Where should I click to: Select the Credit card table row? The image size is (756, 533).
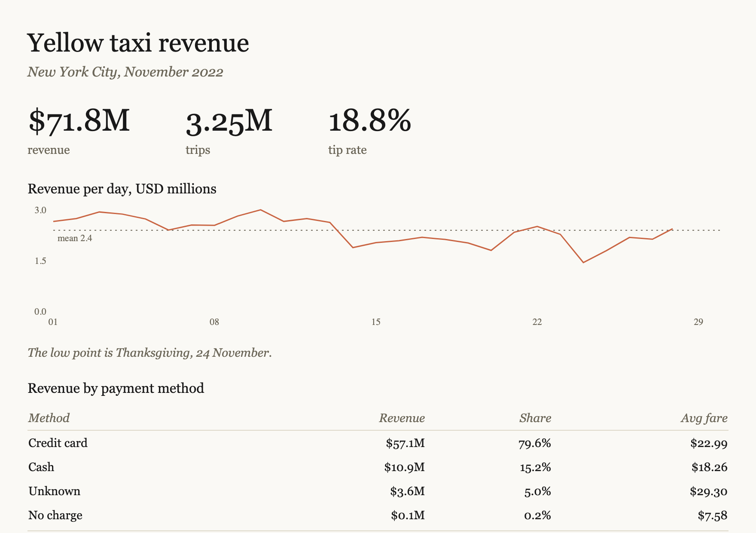click(378, 443)
